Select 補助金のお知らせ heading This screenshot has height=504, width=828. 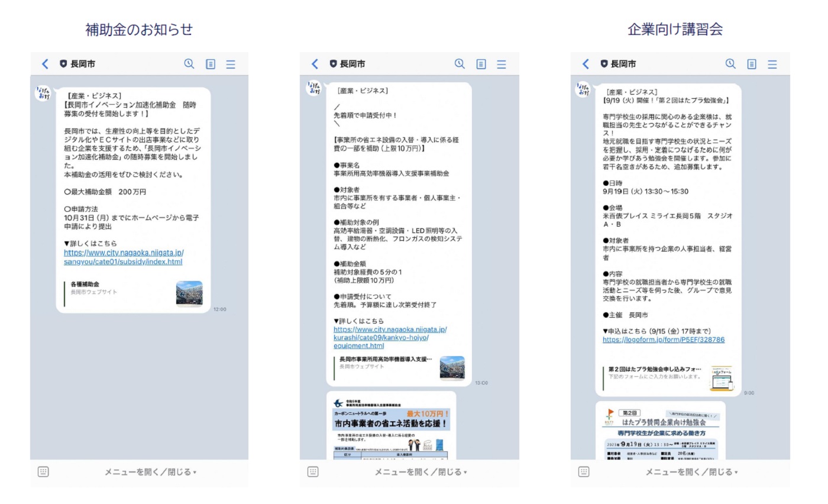[x=139, y=29]
